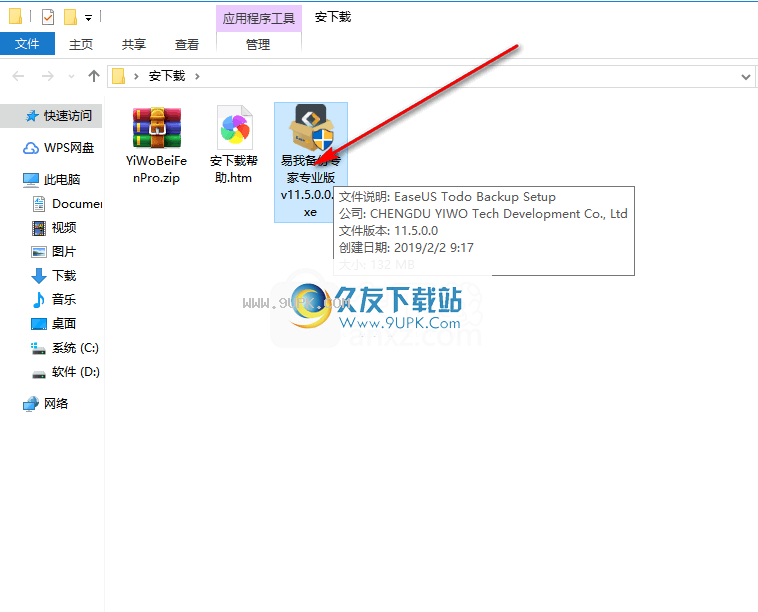758x612 pixels.
Task: Click the 系统 (C:) drive icon
Action: click(38, 348)
